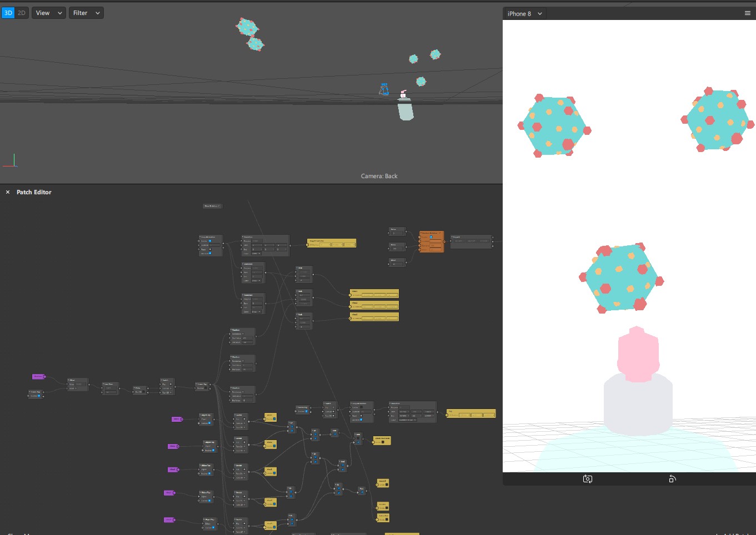Screen dimensions: 756x535
Task: Select the Offset patch node
Action: (x=78, y=385)
